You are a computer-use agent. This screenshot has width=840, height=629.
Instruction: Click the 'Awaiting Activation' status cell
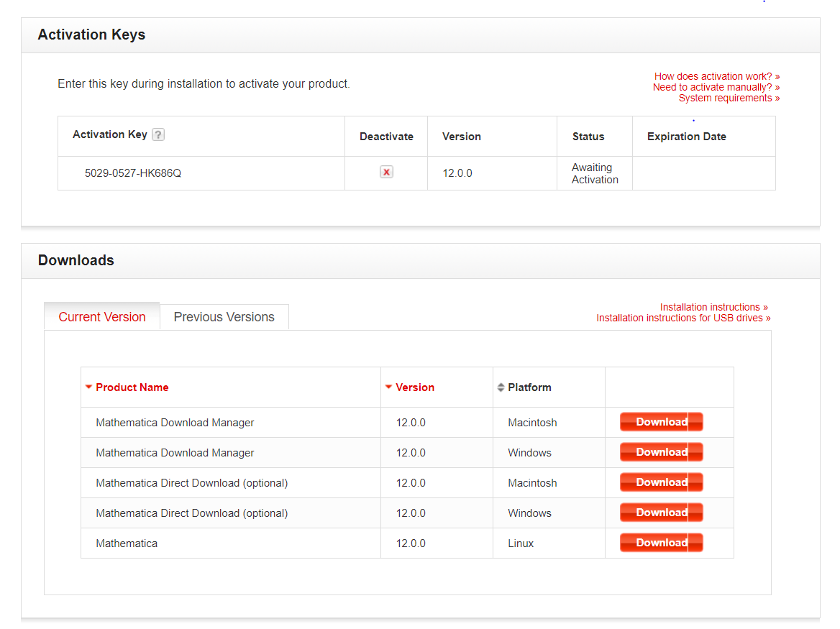(595, 173)
